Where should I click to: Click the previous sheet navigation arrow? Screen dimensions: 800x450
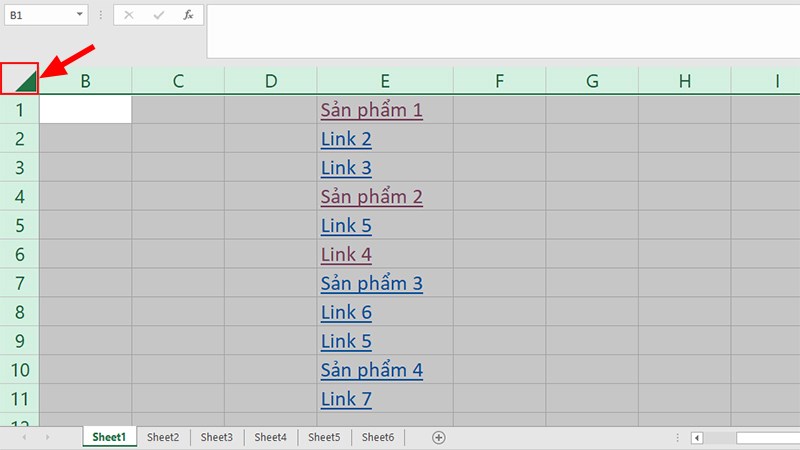pos(23,437)
